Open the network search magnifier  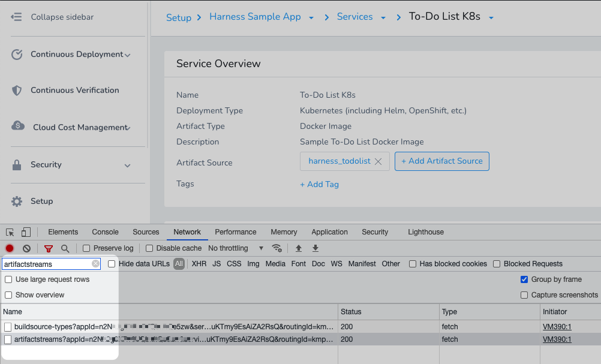pyautogui.click(x=65, y=249)
